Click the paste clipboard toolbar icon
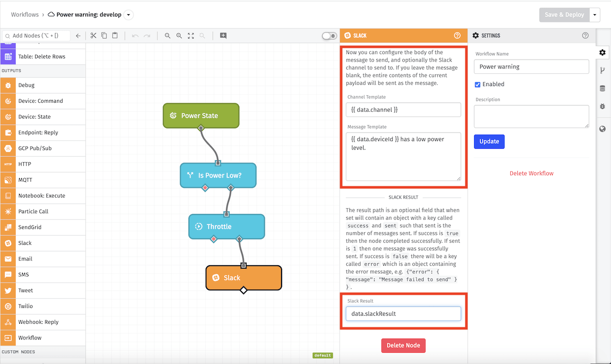611x364 pixels. [x=115, y=36]
